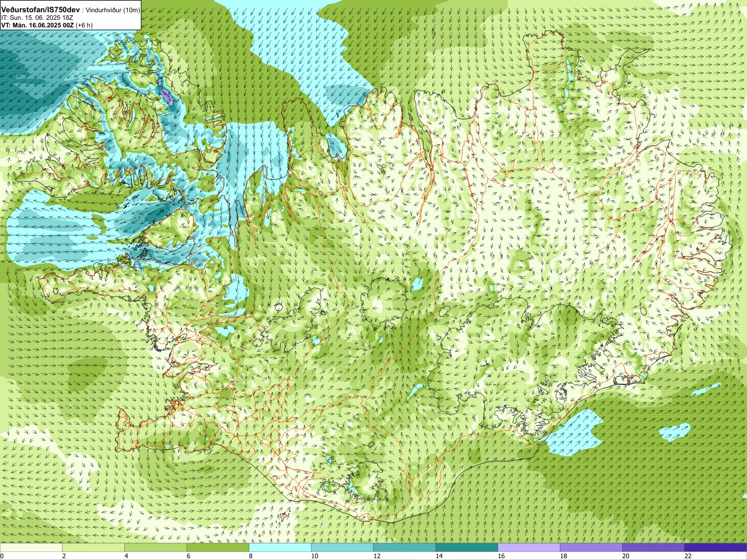
Task: Click the scale value '2'
Action: click(x=64, y=556)
